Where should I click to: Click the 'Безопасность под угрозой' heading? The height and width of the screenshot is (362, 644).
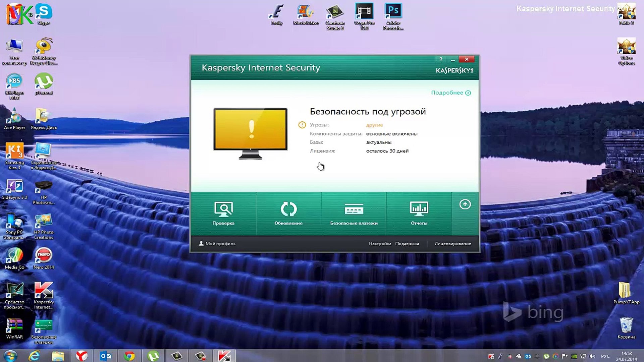click(x=368, y=112)
